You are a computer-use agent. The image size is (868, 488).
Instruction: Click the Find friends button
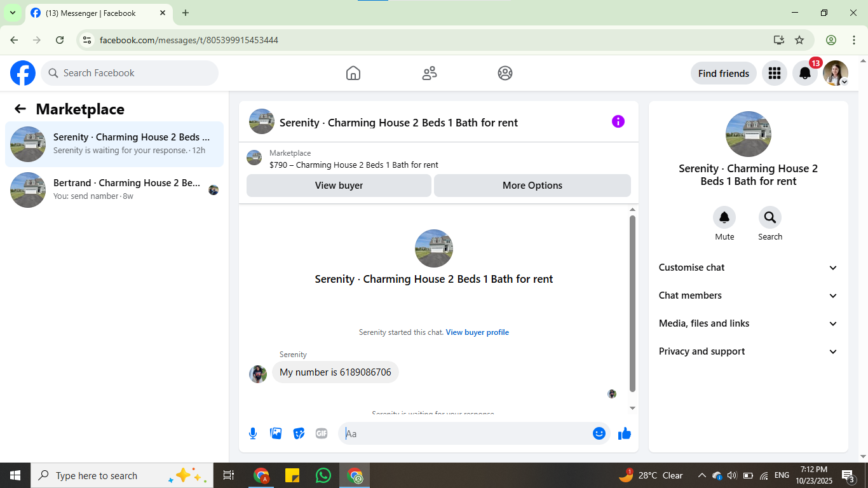[x=724, y=73]
